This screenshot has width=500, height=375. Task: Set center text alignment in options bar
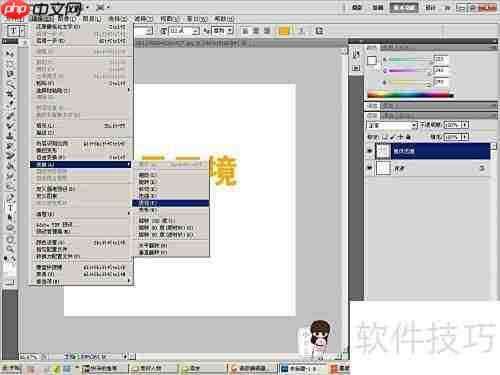click(256, 31)
